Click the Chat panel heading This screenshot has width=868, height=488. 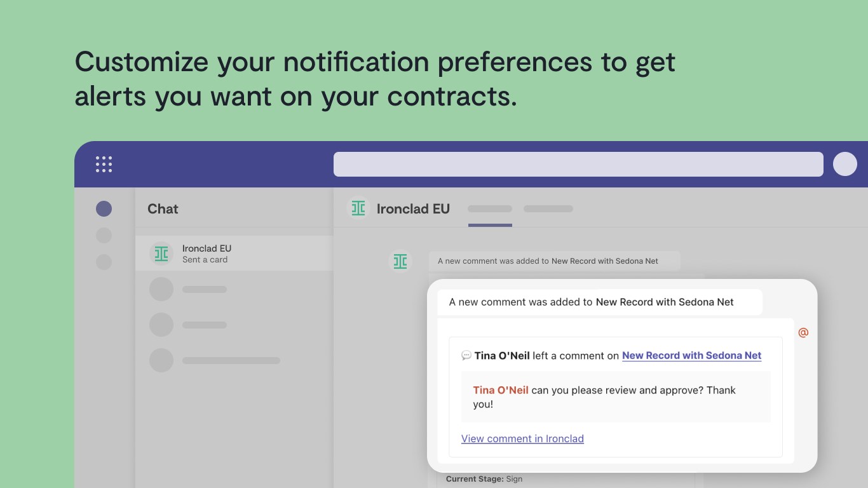[163, 208]
